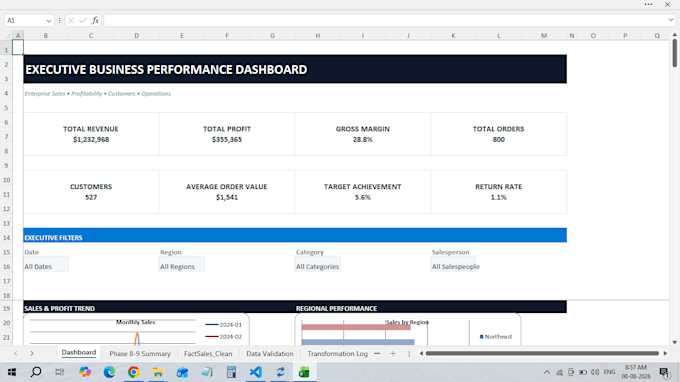This screenshot has width=680, height=382.
Task: Show hidden sheet tabs via the ellipsis
Action: (377, 353)
